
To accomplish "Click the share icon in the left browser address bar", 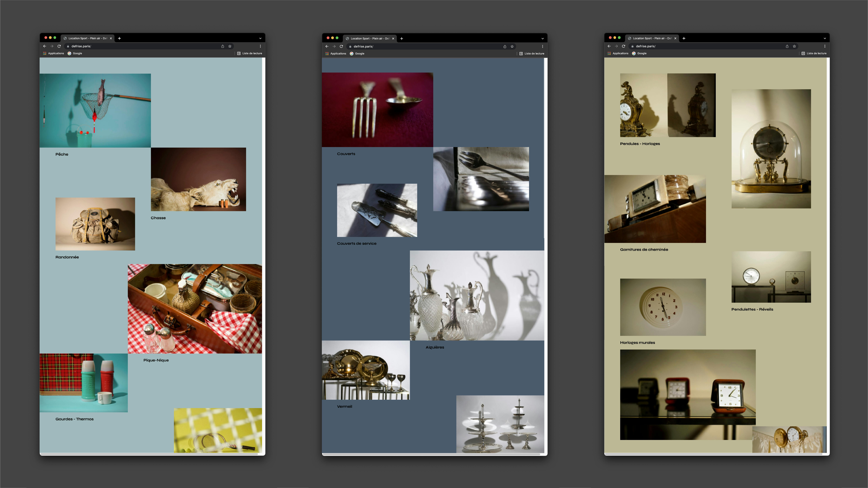I will click(x=223, y=46).
